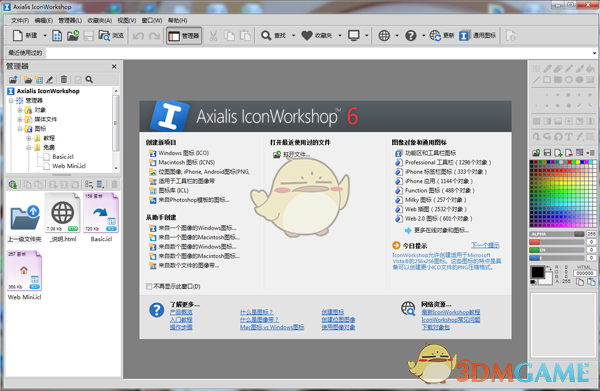Click the new icon library grid icon
The height and width of the screenshot is (391, 600).
click(57, 36)
